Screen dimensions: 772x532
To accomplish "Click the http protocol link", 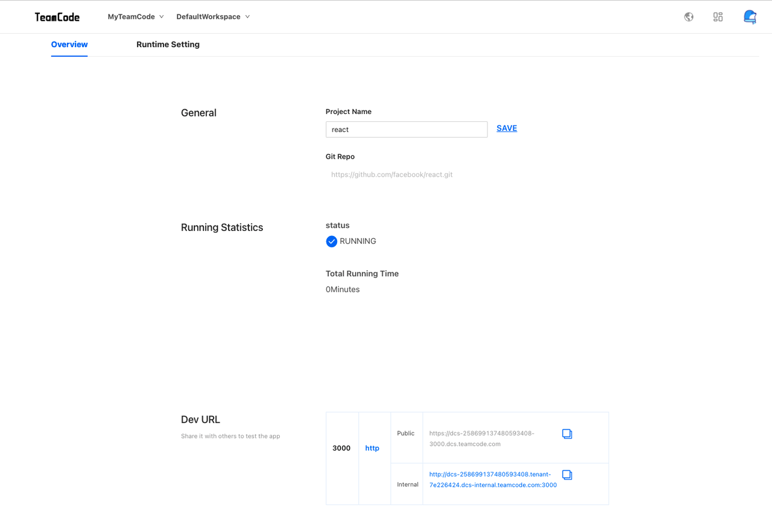I will pos(372,448).
